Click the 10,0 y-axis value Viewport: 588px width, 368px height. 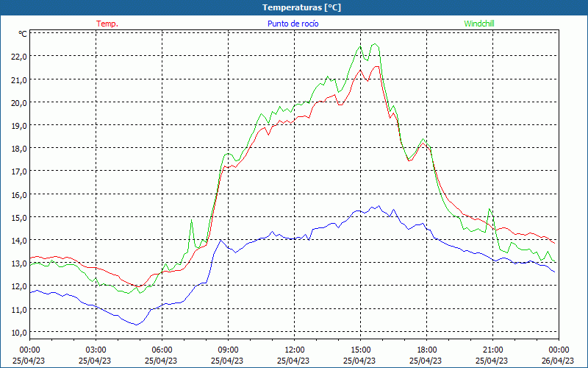coord(20,333)
